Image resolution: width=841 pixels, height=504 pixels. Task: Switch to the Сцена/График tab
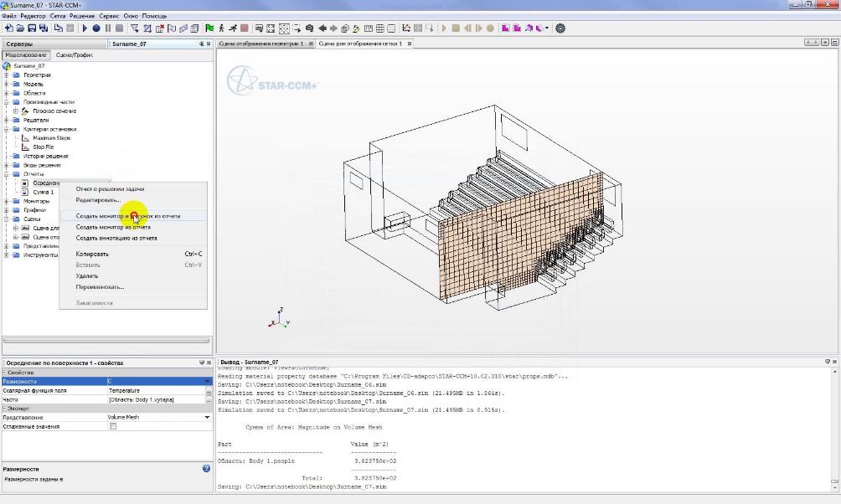tap(74, 55)
